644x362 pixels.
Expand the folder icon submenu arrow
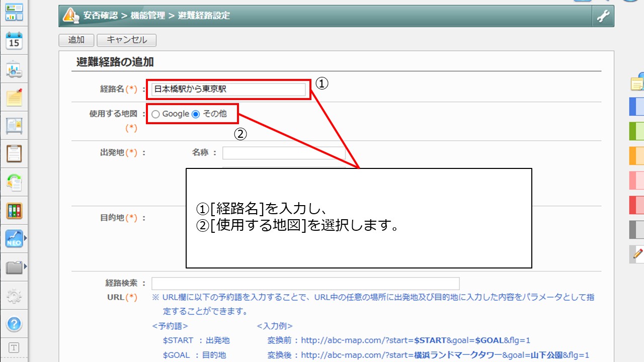point(25,266)
